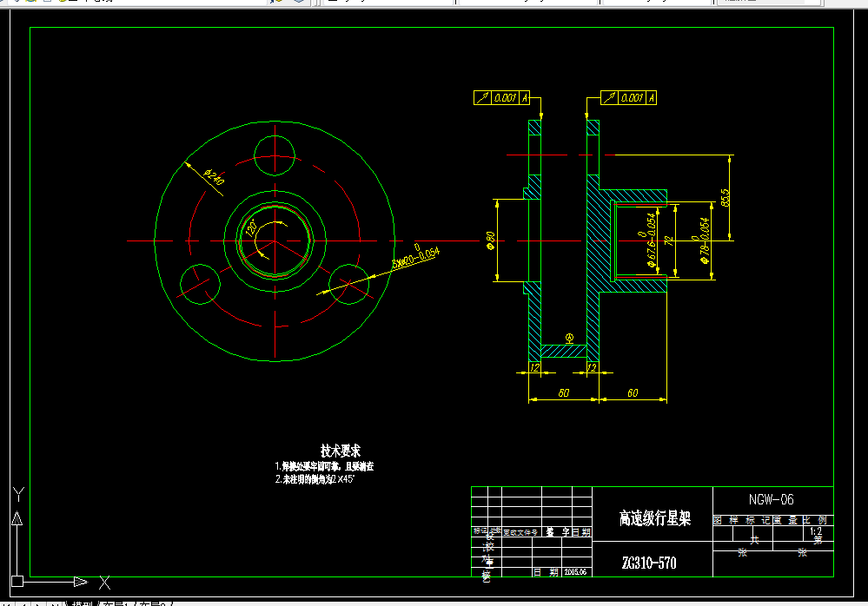Select the 高速级行星架 title text
868x606 pixels.
(655, 518)
